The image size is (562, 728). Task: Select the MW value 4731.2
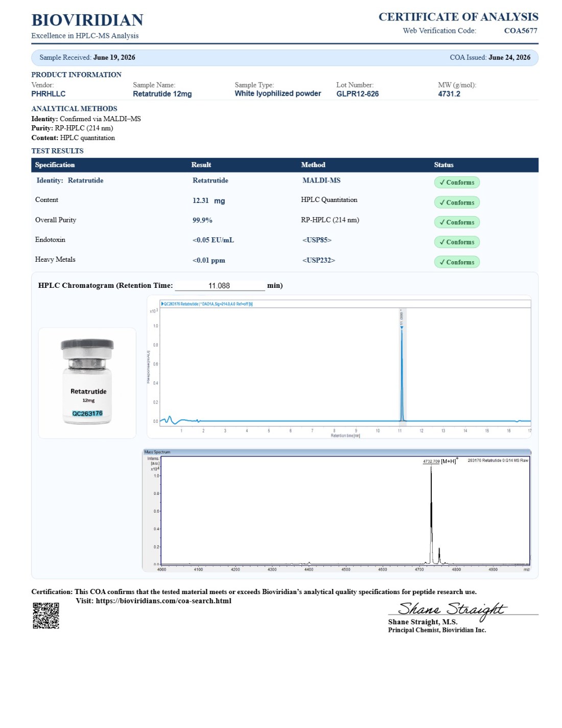(x=449, y=94)
